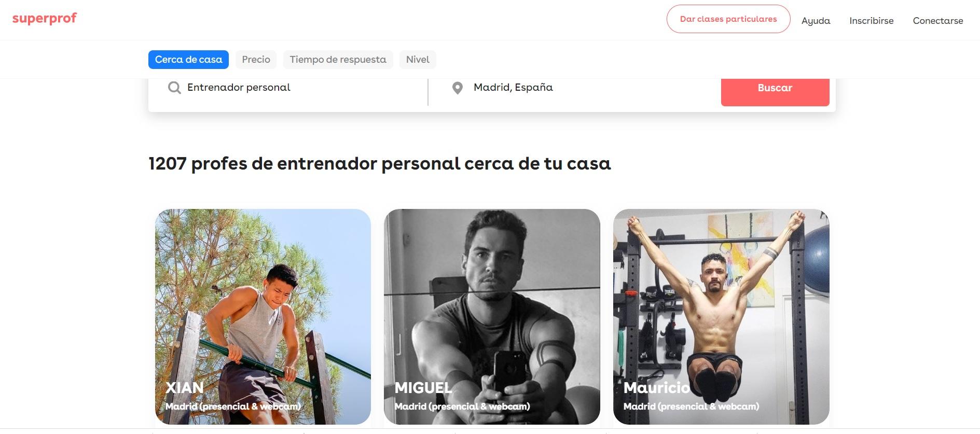Click the Buscar button
Screen dimensions: 980x434
point(775,88)
